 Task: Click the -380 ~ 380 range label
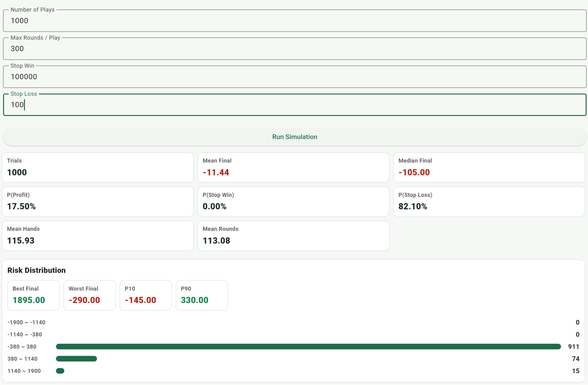click(22, 347)
